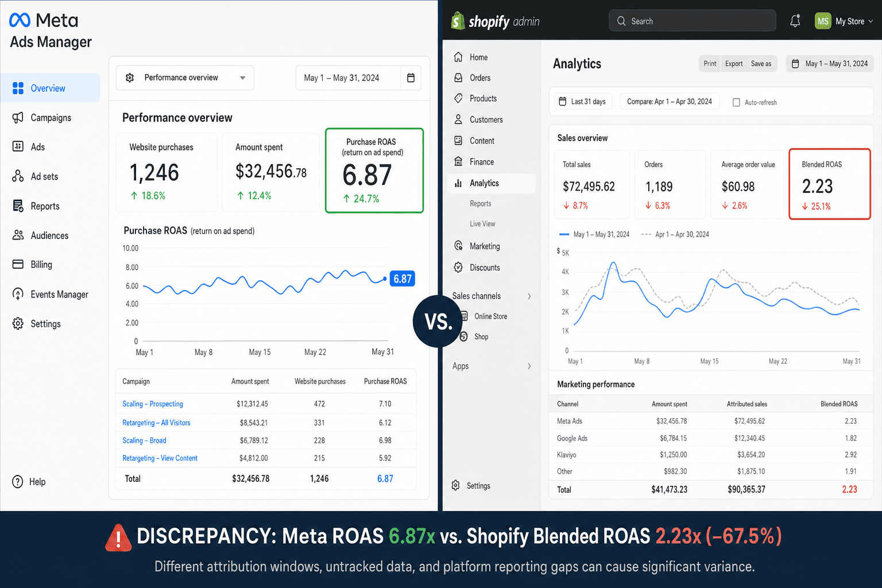Click the Blended ROAS 2.23 metric card
This screenshot has height=588, width=882.
click(x=830, y=184)
